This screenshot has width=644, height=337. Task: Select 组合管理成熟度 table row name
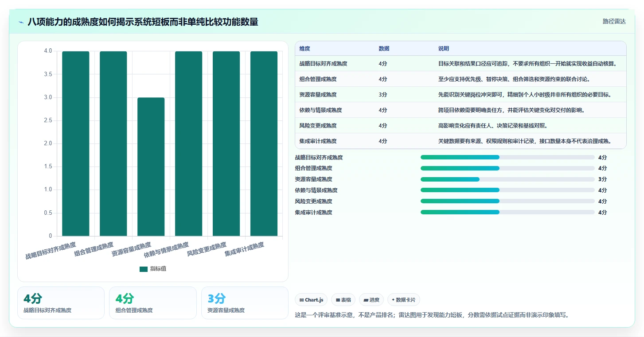click(318, 79)
